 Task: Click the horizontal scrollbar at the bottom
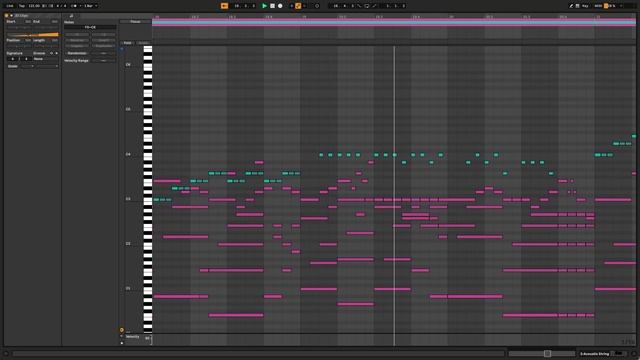258,353
